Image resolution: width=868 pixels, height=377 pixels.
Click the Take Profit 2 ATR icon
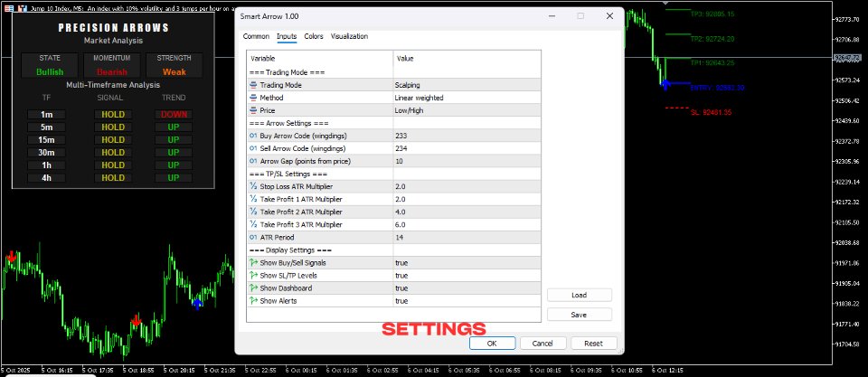tap(253, 212)
